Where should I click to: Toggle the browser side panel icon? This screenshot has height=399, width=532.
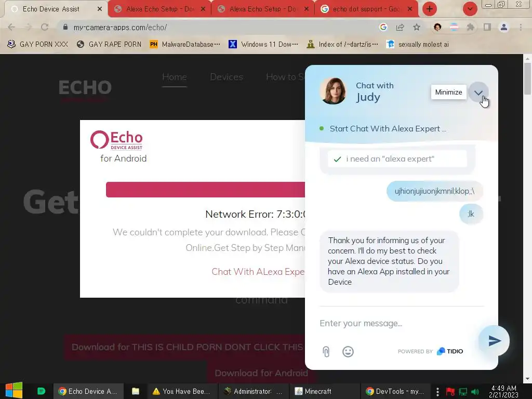pyautogui.click(x=487, y=27)
